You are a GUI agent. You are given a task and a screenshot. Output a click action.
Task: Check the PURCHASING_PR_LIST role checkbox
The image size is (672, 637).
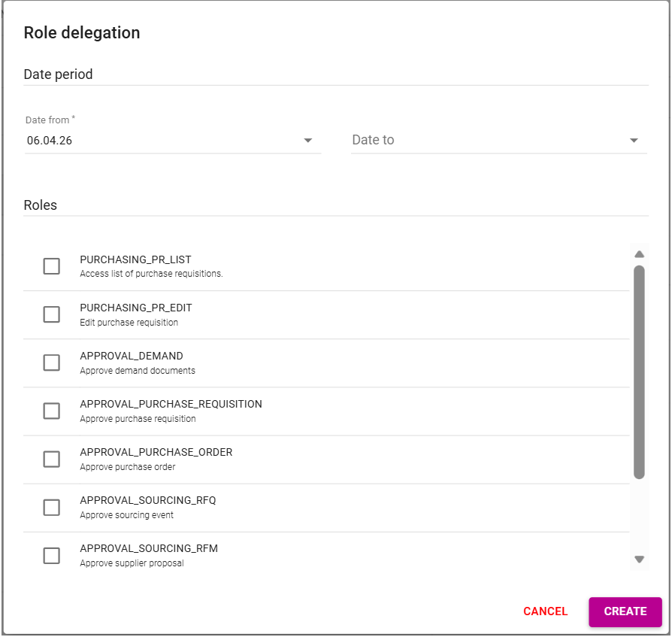point(51,266)
